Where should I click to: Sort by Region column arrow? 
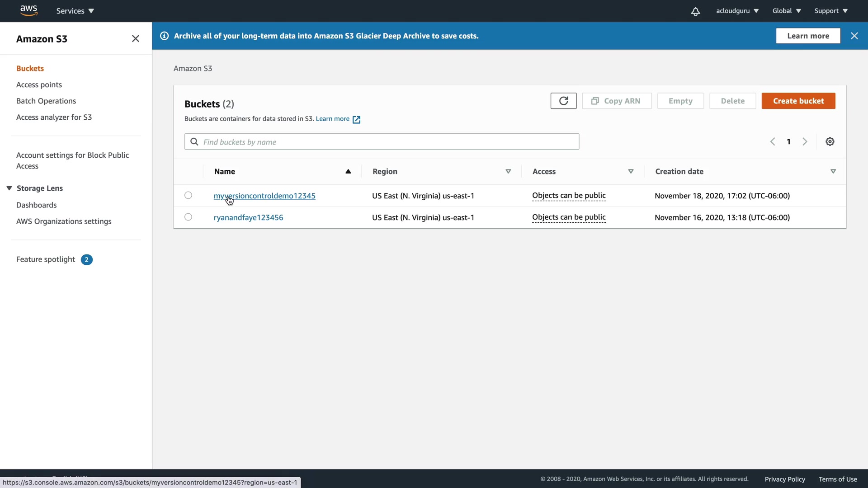tap(508, 171)
